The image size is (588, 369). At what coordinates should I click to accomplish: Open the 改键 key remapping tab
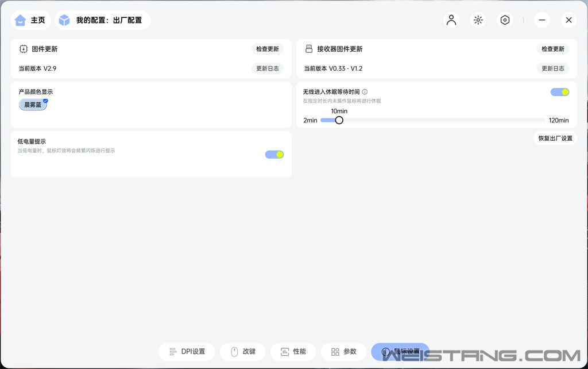[242, 352]
